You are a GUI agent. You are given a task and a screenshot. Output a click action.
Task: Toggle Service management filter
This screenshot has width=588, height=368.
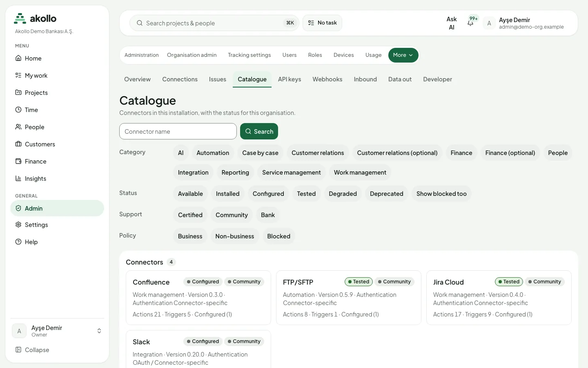point(292,173)
